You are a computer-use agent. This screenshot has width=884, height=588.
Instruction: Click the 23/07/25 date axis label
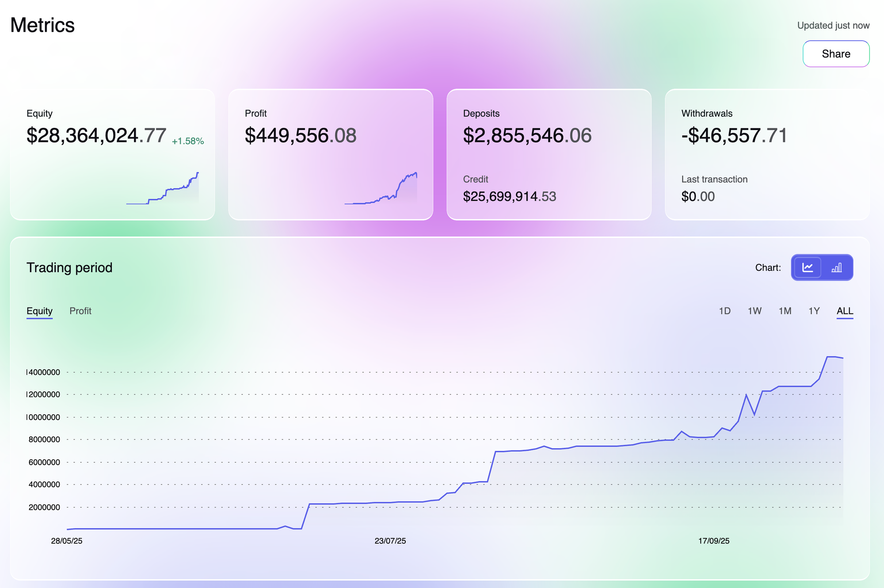click(x=390, y=541)
